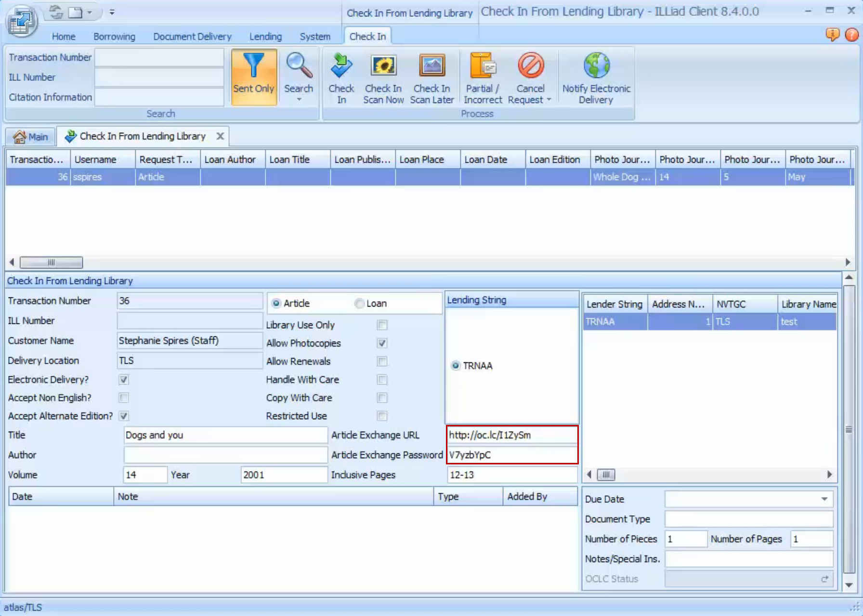The height and width of the screenshot is (616, 863).
Task: Enable Library Use Only checkbox
Action: pyautogui.click(x=382, y=325)
